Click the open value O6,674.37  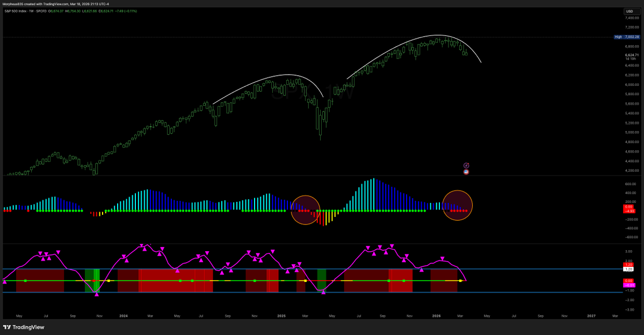(x=56, y=11)
